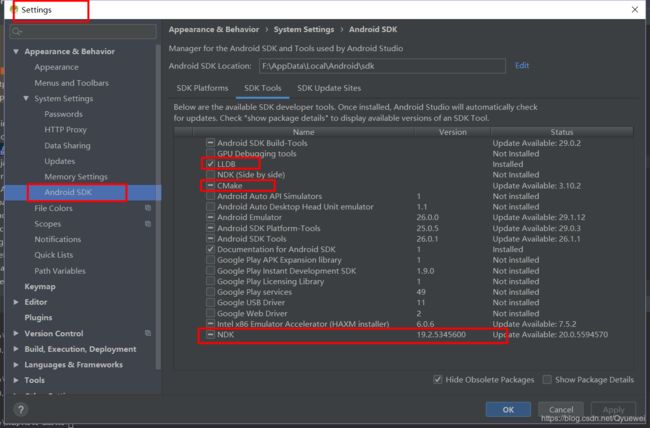
Task: Click the Google Web Driver row name
Action: (x=252, y=313)
